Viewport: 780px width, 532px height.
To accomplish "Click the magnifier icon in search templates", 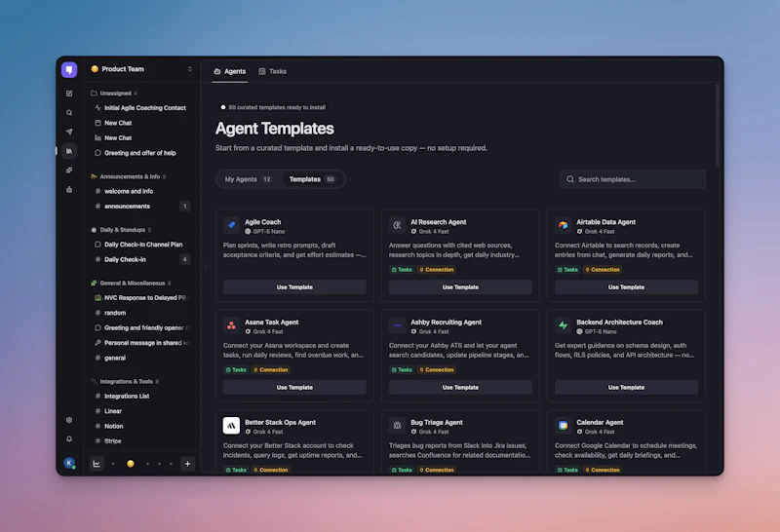I will click(x=570, y=179).
